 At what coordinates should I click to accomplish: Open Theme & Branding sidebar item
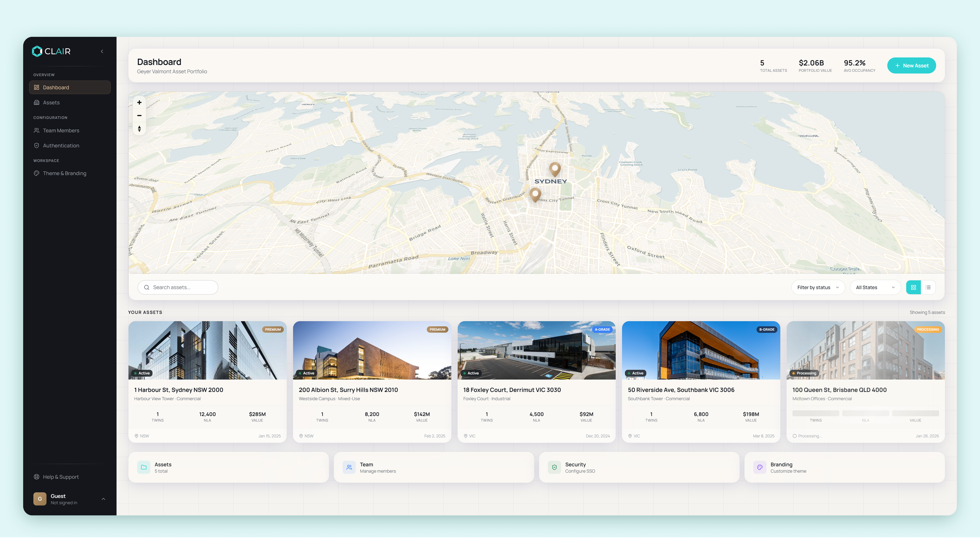click(x=64, y=173)
